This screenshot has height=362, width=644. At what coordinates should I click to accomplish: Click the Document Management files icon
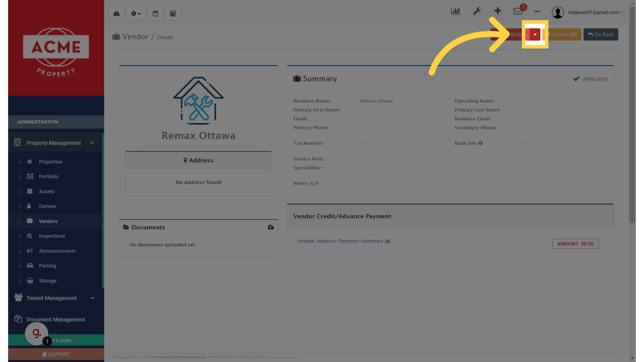(x=18, y=319)
